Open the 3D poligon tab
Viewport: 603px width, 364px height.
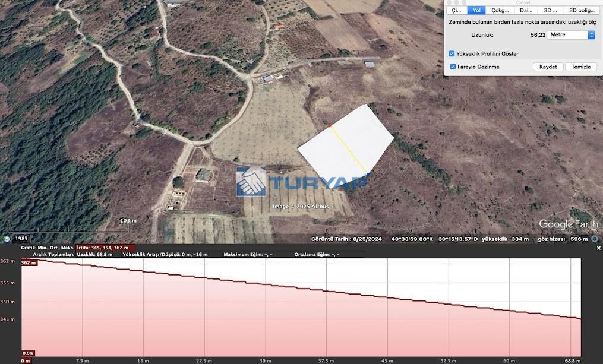coord(581,10)
